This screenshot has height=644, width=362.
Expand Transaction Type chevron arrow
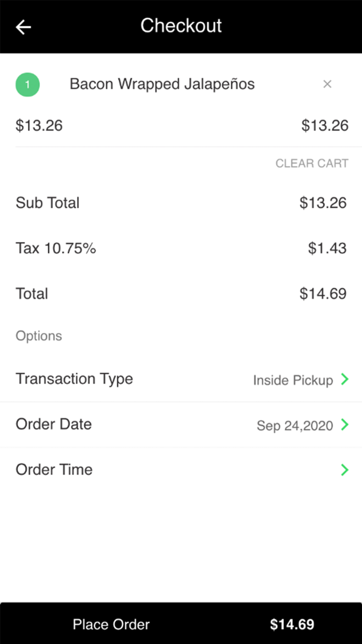(x=345, y=379)
